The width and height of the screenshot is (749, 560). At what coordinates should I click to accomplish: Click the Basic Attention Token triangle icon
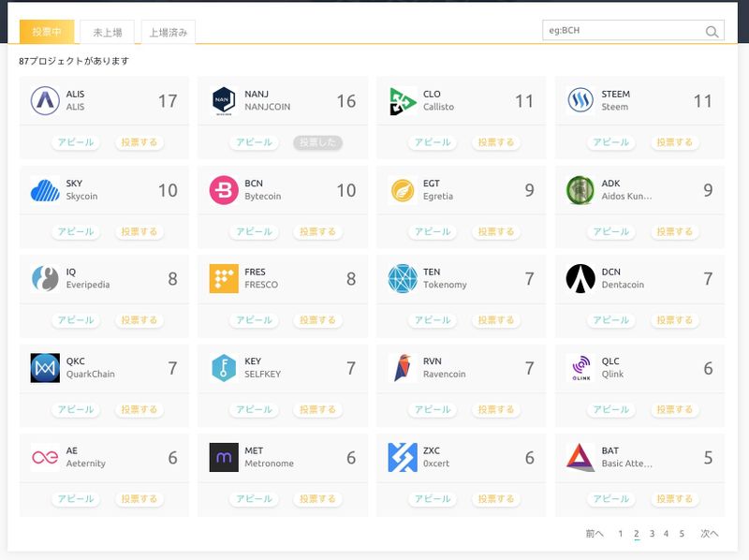tap(580, 457)
